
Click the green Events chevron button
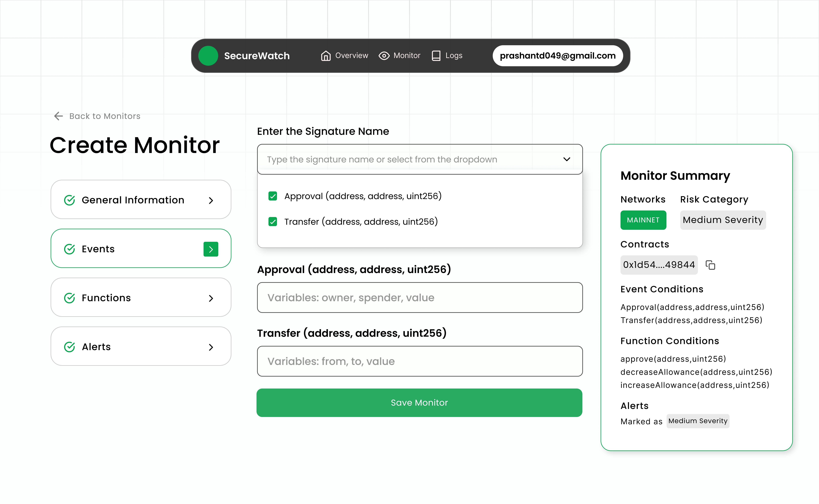coord(211,249)
